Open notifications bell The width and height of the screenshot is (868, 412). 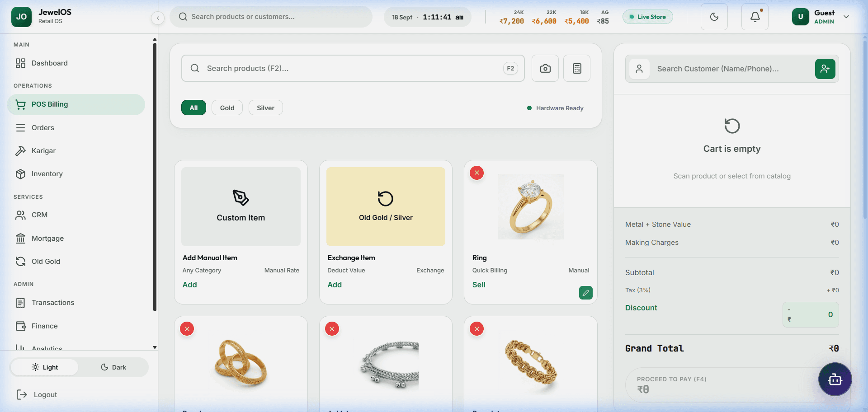(755, 17)
